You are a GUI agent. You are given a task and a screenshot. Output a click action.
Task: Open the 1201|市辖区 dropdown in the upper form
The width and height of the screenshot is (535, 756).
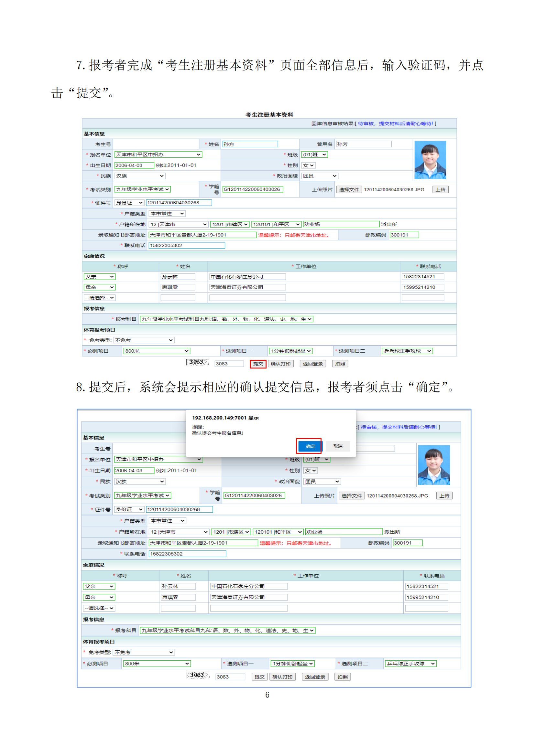[230, 224]
